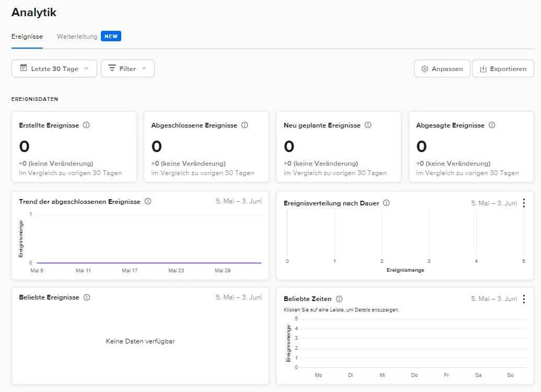
Task: Show info for Trend der abgeschlossenen Ereignisse
Action: [x=148, y=201]
